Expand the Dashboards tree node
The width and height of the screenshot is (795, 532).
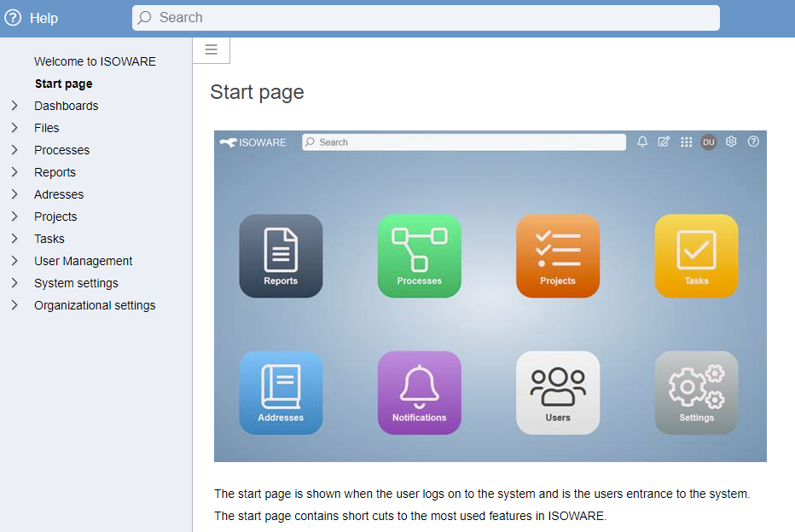15,106
